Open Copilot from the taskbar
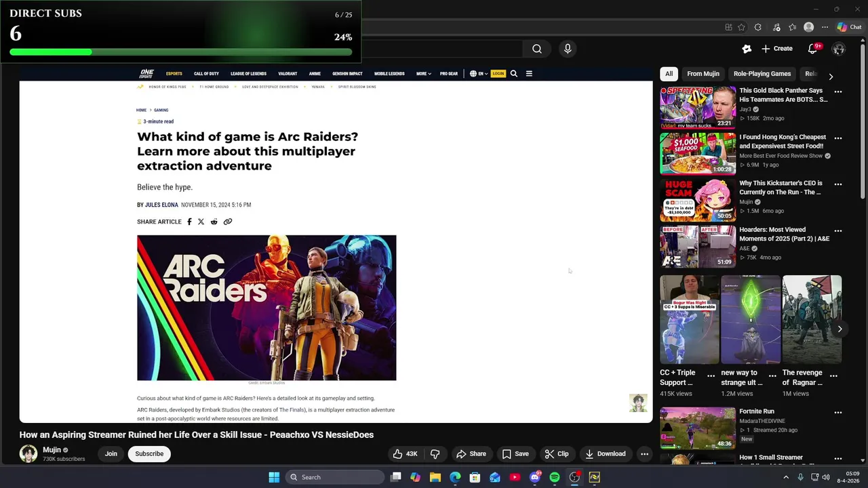Screen dimensions: 868x488 (x=415, y=477)
